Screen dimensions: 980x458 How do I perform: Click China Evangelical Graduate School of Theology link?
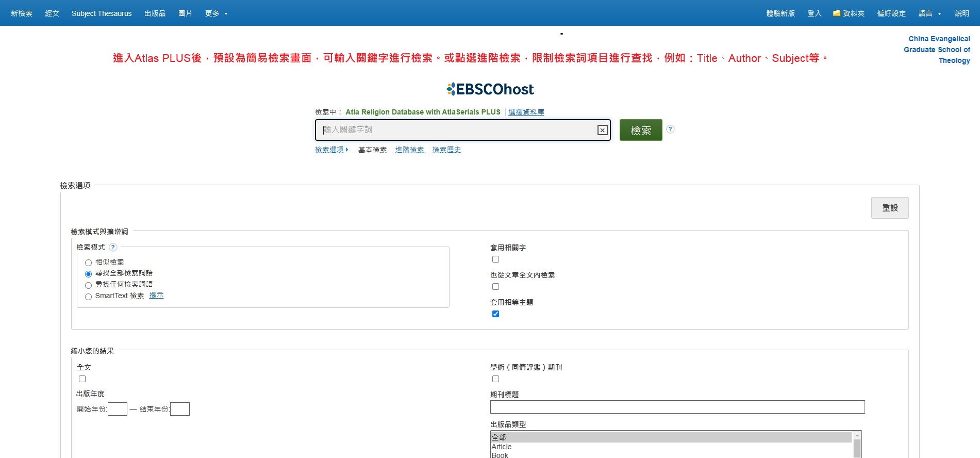[937, 50]
